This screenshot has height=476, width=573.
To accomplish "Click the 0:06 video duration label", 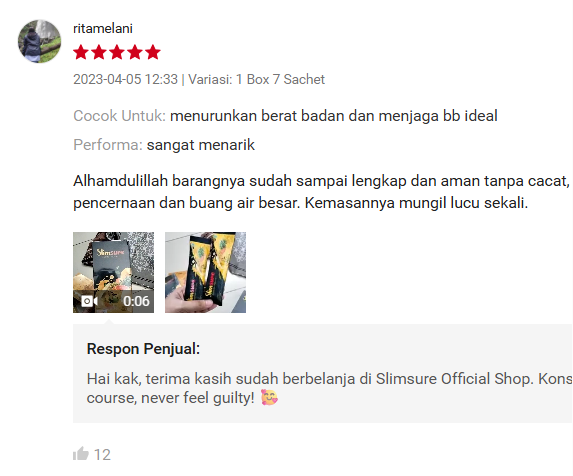I will point(136,301).
